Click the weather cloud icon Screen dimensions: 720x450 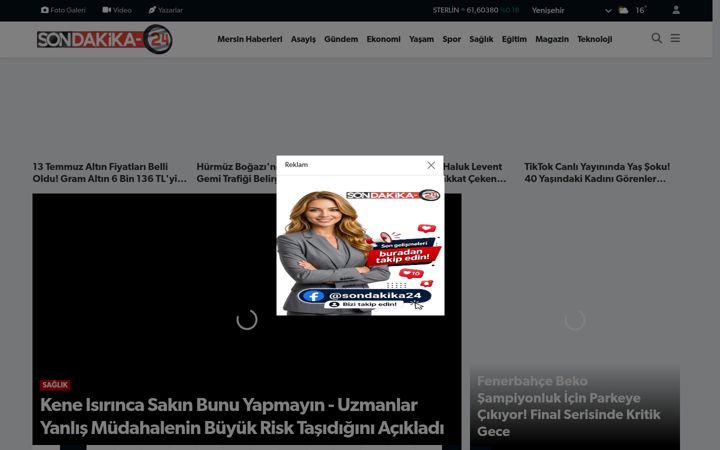click(x=623, y=10)
